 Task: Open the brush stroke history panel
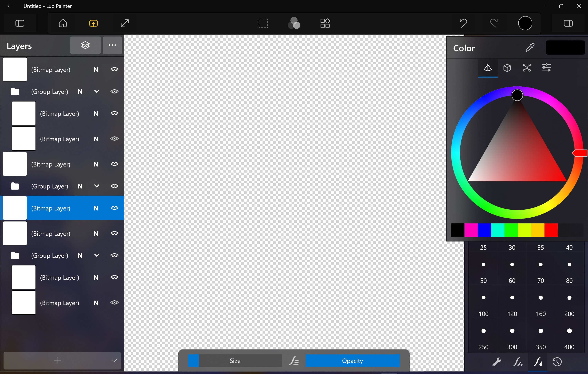click(557, 362)
